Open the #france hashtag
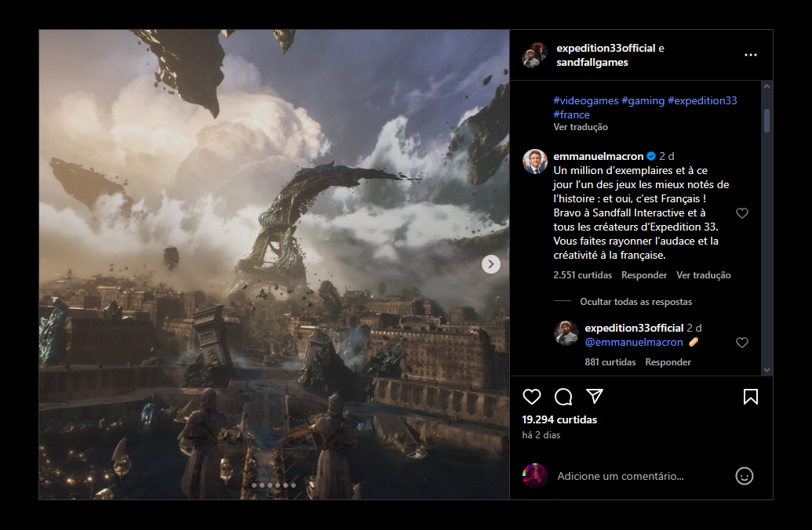Image resolution: width=812 pixels, height=530 pixels. point(571,115)
